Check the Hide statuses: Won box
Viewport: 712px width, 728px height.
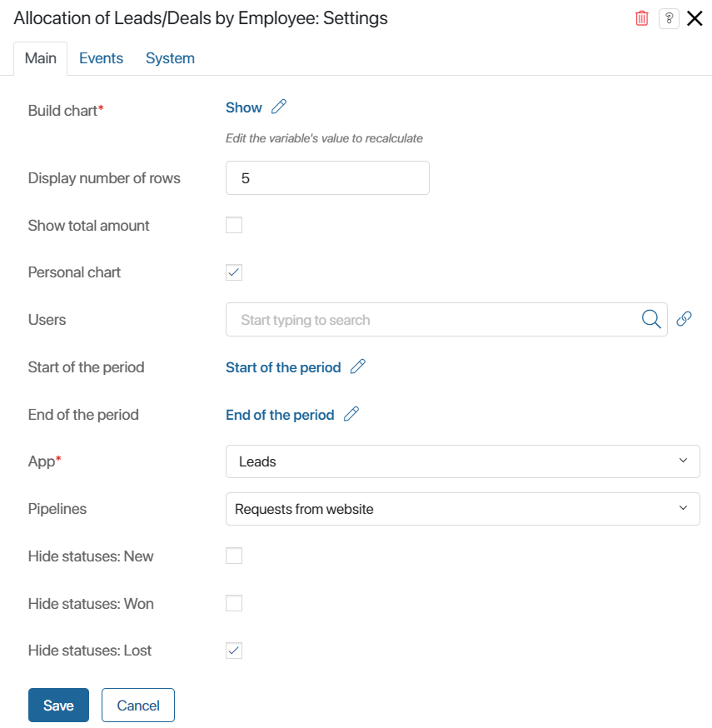coord(234,603)
